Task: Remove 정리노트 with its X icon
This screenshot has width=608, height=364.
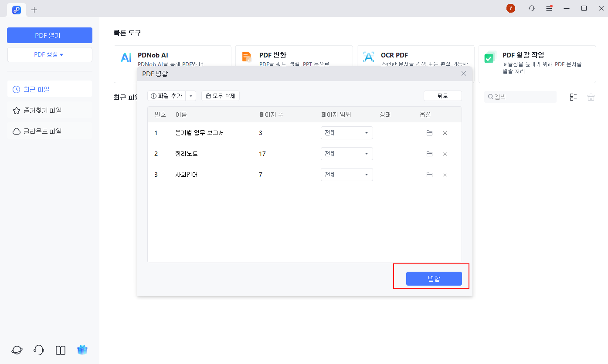Action: tap(445, 154)
